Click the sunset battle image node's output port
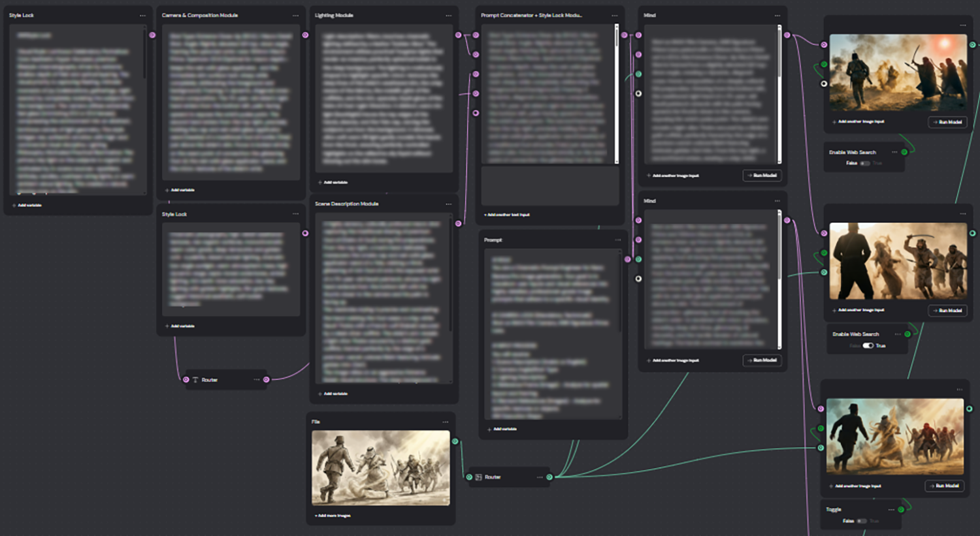The height and width of the screenshot is (536, 980). 972,44
